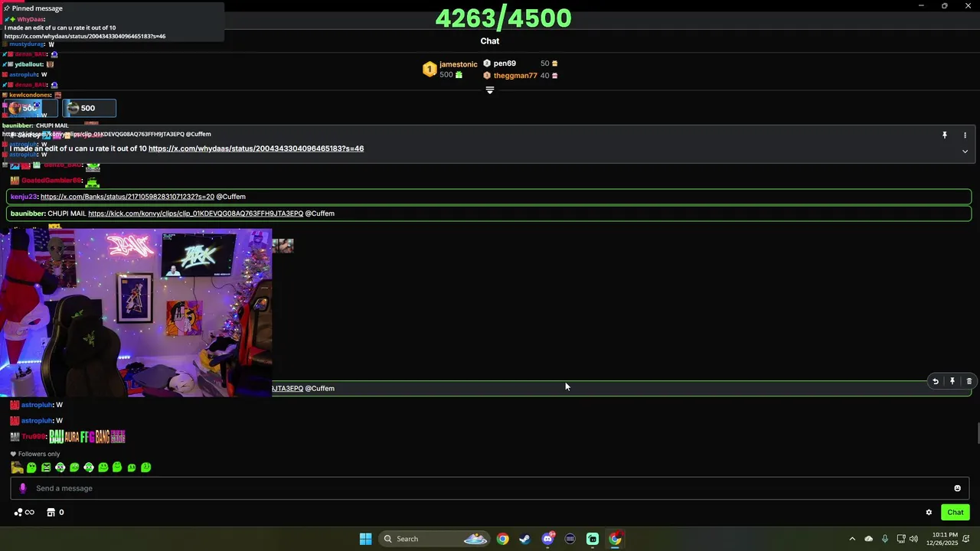Screen dimensions: 980x551
Task: Delete the hovered chat message with trash icon
Action: 969,381
